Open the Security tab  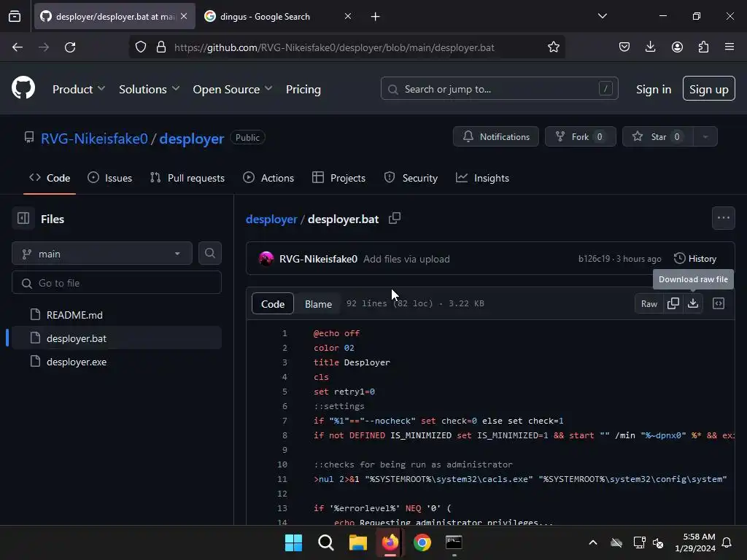point(411,178)
